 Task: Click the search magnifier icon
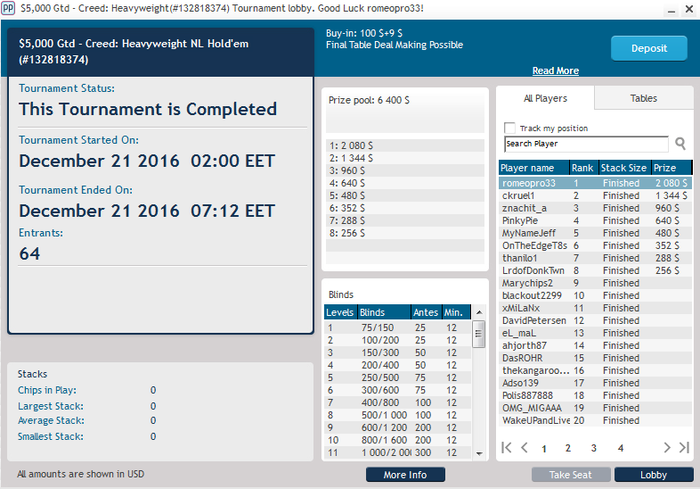point(680,143)
